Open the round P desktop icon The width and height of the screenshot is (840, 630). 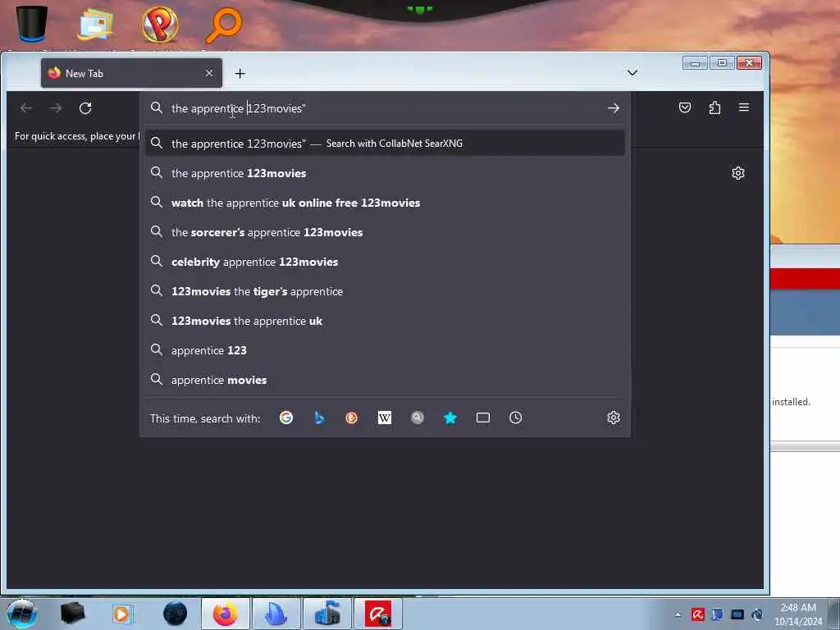click(x=160, y=24)
